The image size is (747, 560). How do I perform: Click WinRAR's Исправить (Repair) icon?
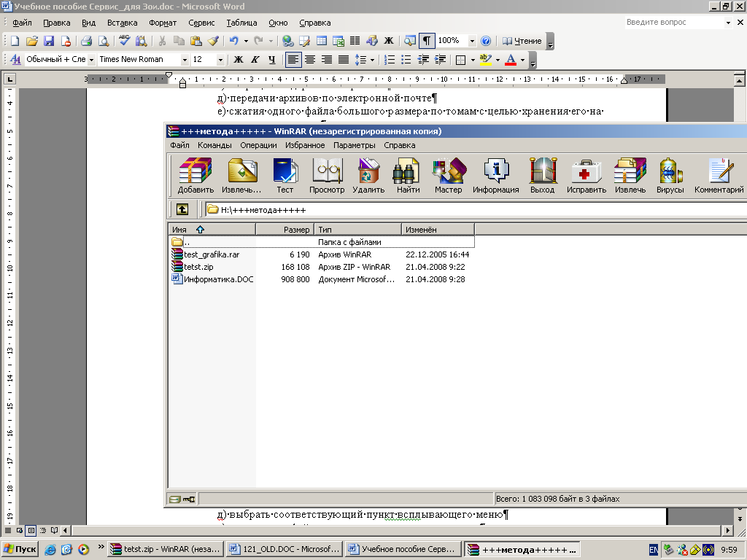coord(587,176)
